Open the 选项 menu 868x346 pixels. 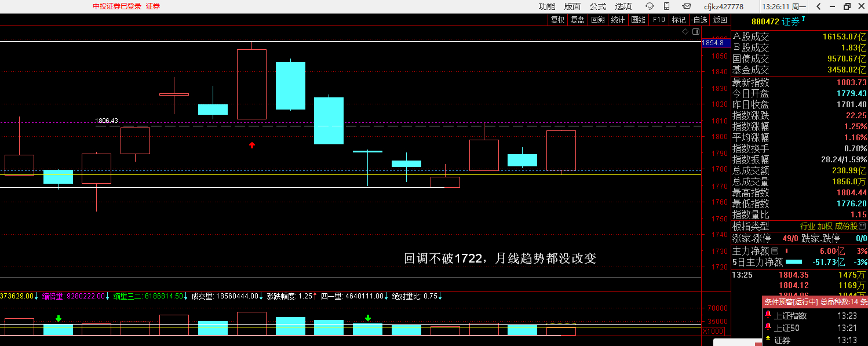622,6
